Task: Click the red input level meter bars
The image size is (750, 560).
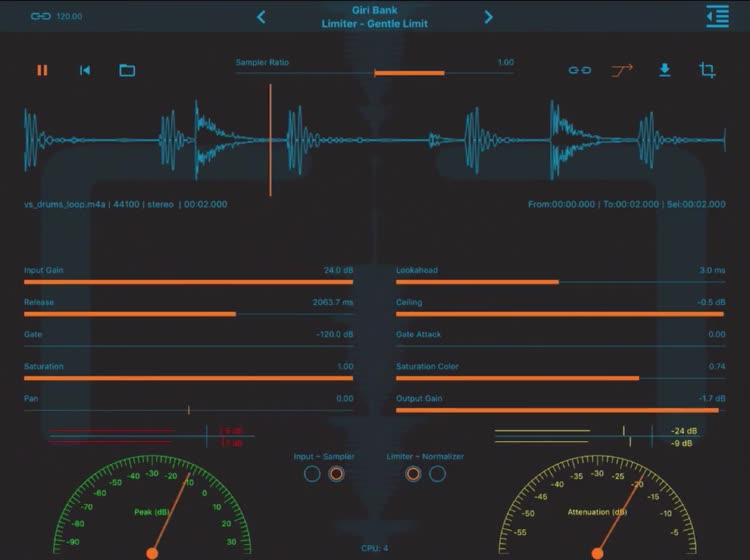Action: pyautogui.click(x=111, y=436)
